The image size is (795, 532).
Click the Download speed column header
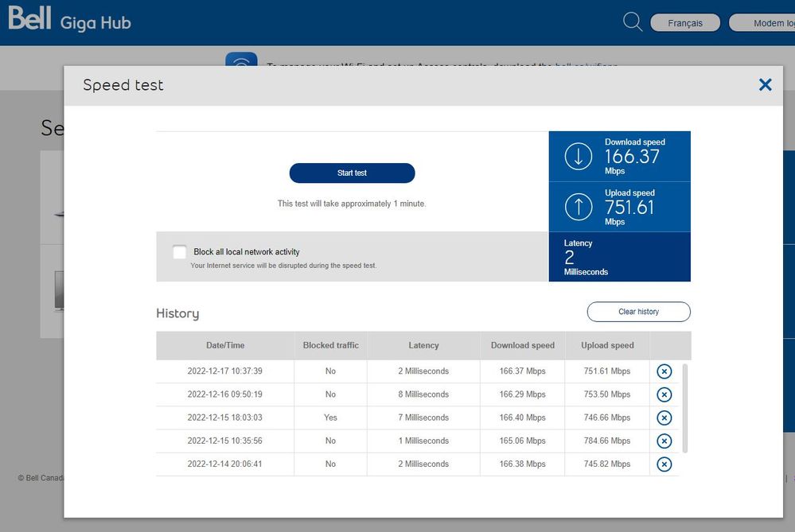point(522,345)
